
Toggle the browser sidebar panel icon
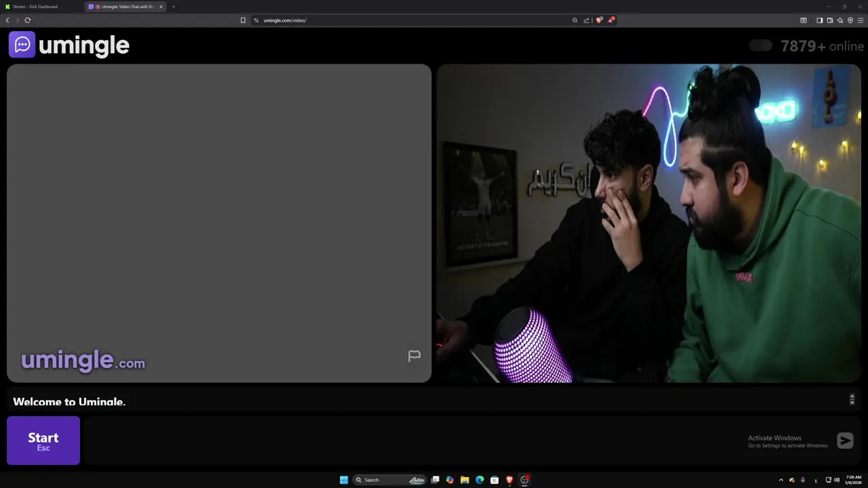(x=819, y=20)
